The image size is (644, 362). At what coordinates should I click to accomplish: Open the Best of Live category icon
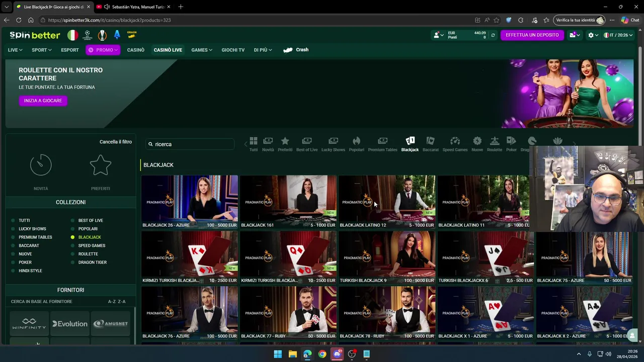coord(307,144)
